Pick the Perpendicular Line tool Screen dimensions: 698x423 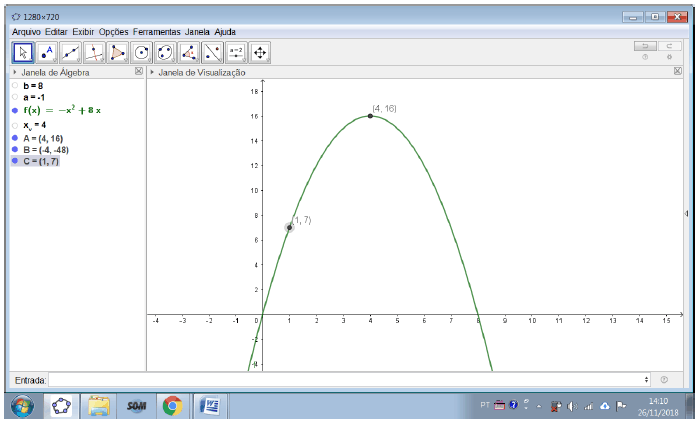94,52
